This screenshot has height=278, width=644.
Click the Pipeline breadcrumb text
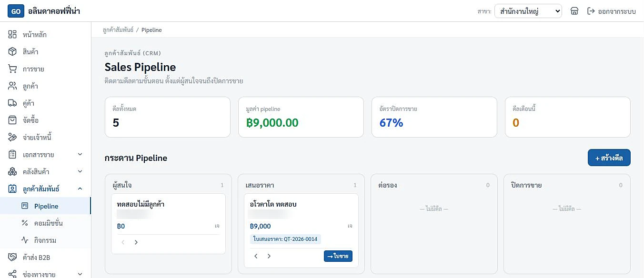[151, 30]
